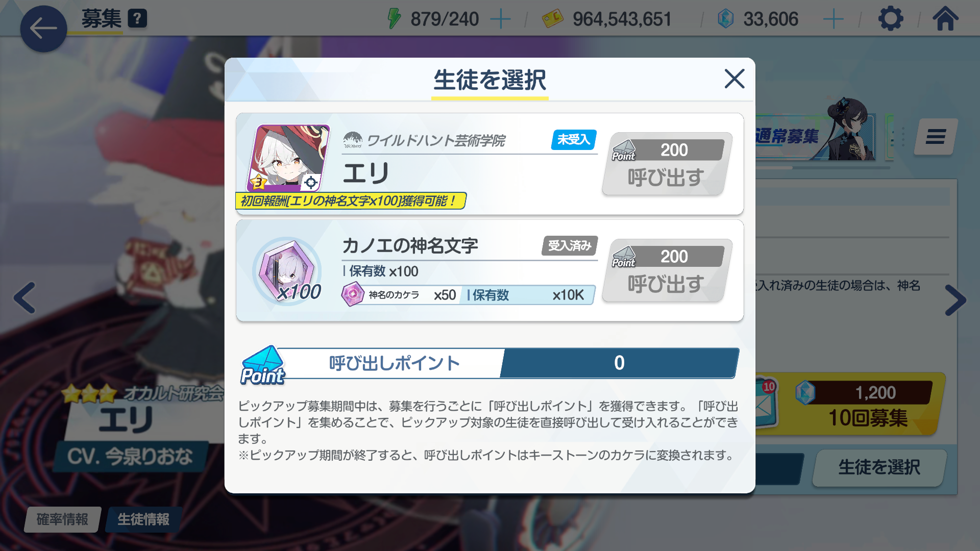Select the エリ character portrait thumbnail
980x551 pixels.
point(288,158)
